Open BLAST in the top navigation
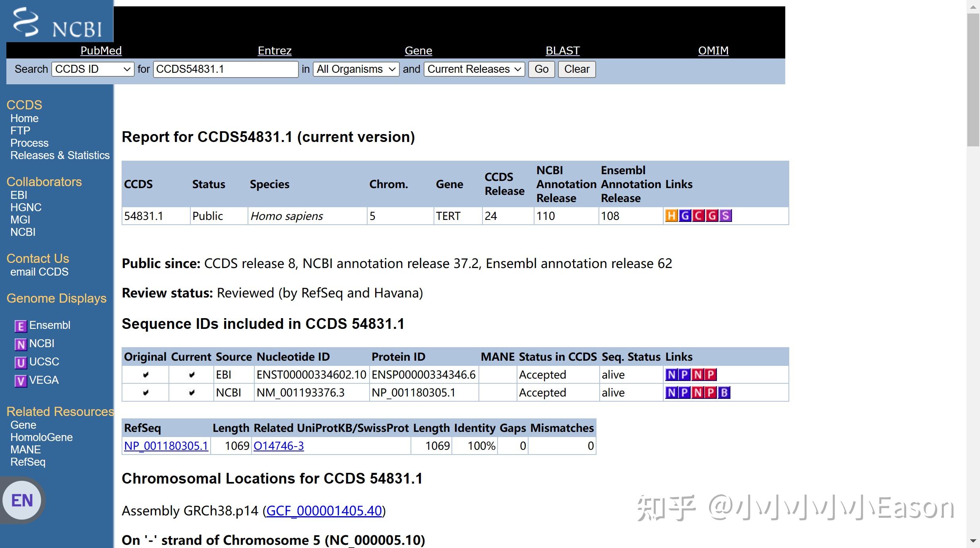The image size is (980, 548). pos(563,51)
